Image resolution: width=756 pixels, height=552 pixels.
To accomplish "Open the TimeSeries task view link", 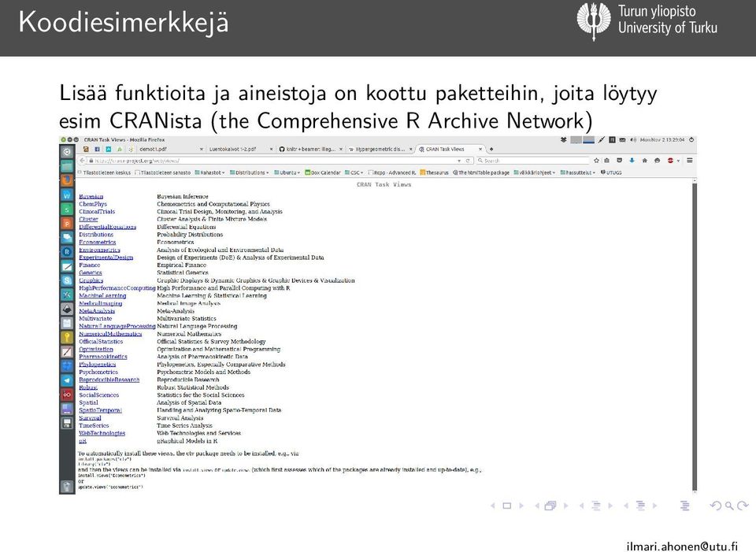I will click(94, 426).
